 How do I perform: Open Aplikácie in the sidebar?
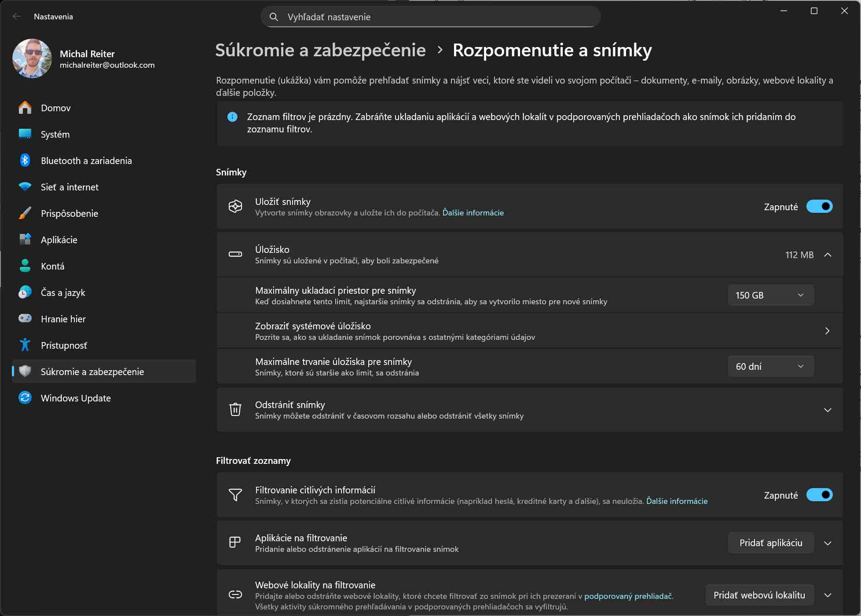click(x=59, y=240)
